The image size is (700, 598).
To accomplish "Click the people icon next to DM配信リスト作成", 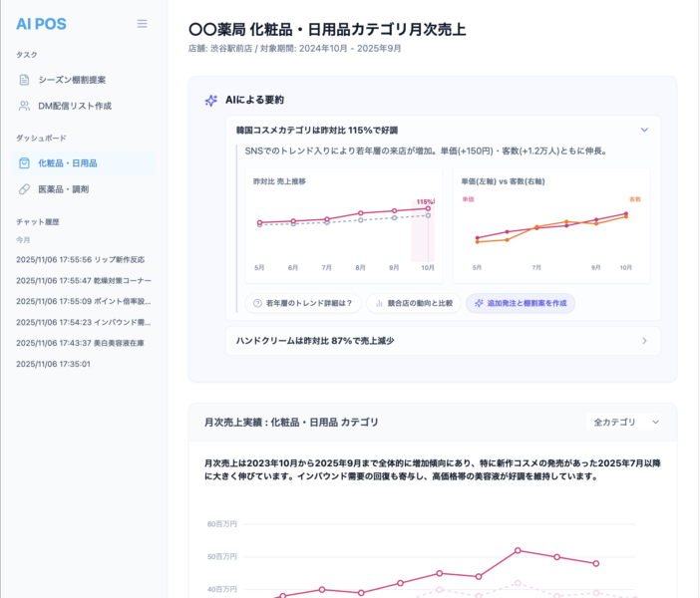I will coord(25,106).
